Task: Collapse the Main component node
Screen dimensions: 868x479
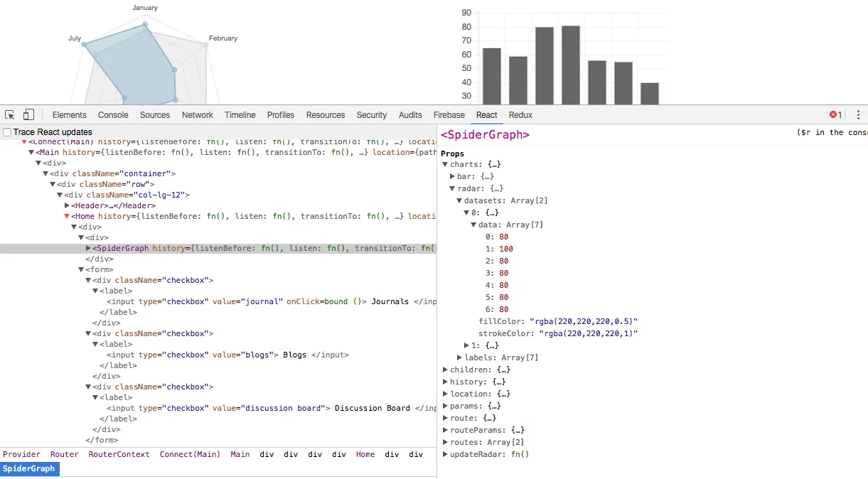Action: [x=31, y=152]
